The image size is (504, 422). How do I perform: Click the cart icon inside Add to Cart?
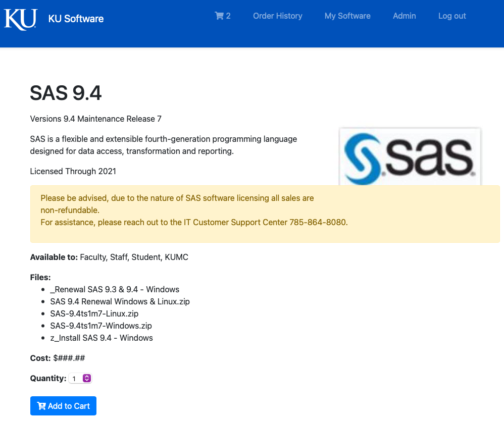41,406
